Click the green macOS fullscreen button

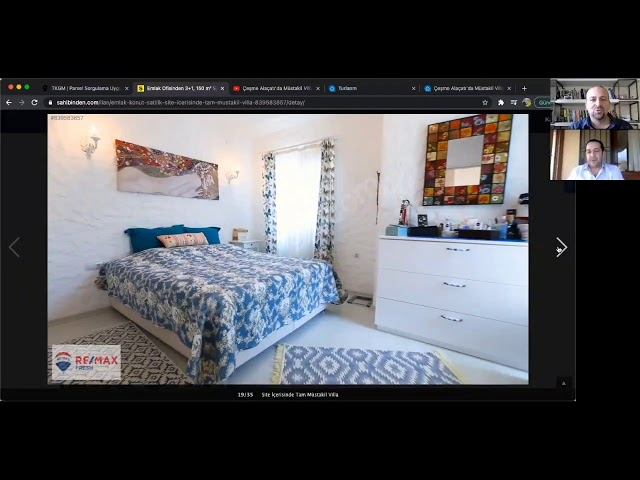27,87
